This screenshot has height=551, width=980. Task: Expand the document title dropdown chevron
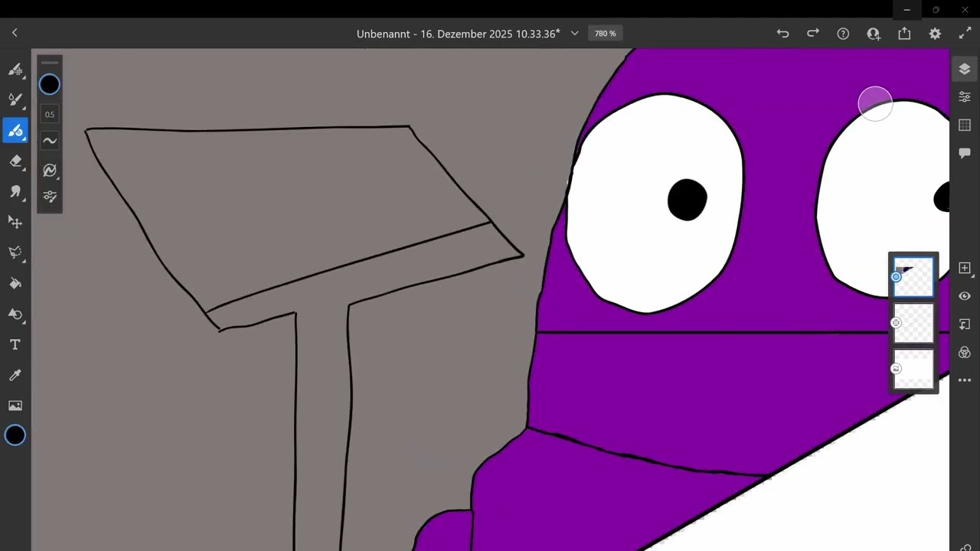pyautogui.click(x=574, y=34)
